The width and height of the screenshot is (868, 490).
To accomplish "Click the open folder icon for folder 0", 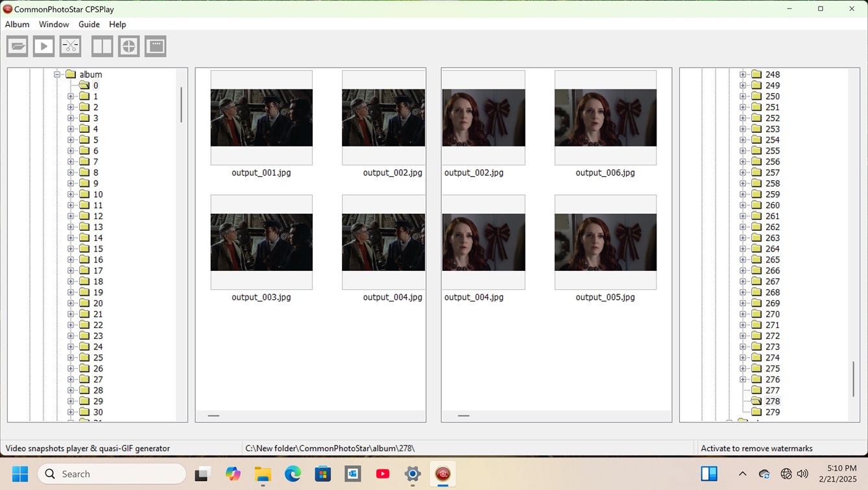I will tap(84, 86).
